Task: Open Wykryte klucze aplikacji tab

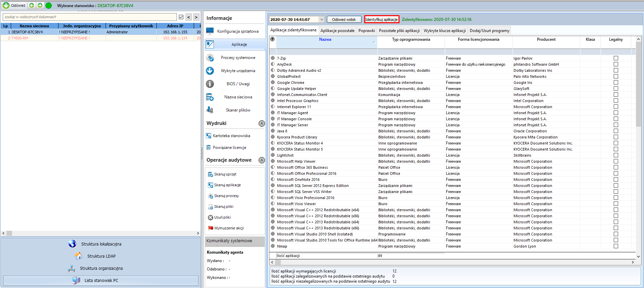Action: 445,31
